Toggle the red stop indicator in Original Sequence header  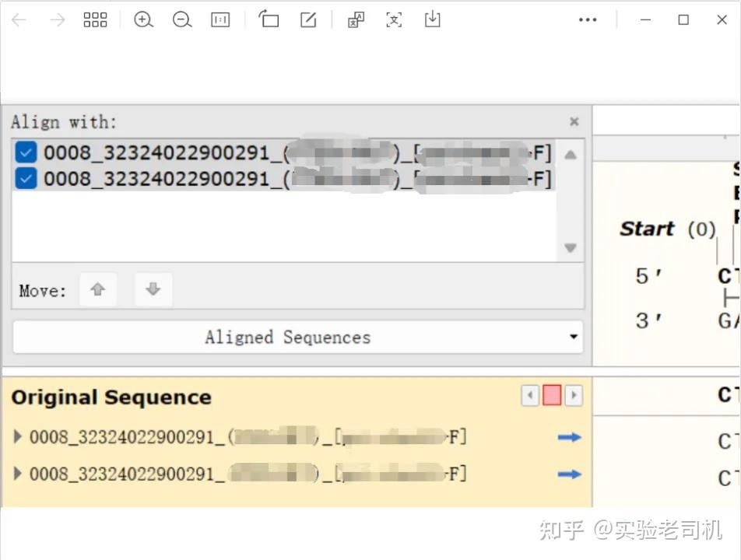[551, 395]
